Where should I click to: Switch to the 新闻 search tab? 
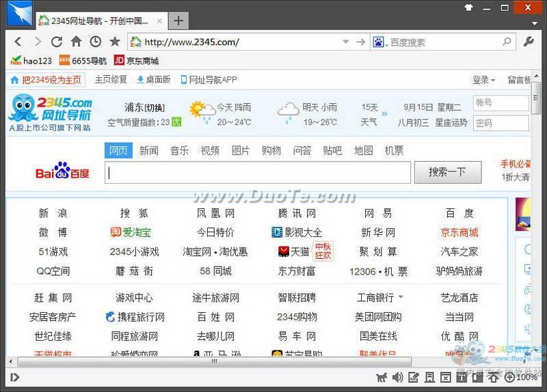click(x=149, y=150)
